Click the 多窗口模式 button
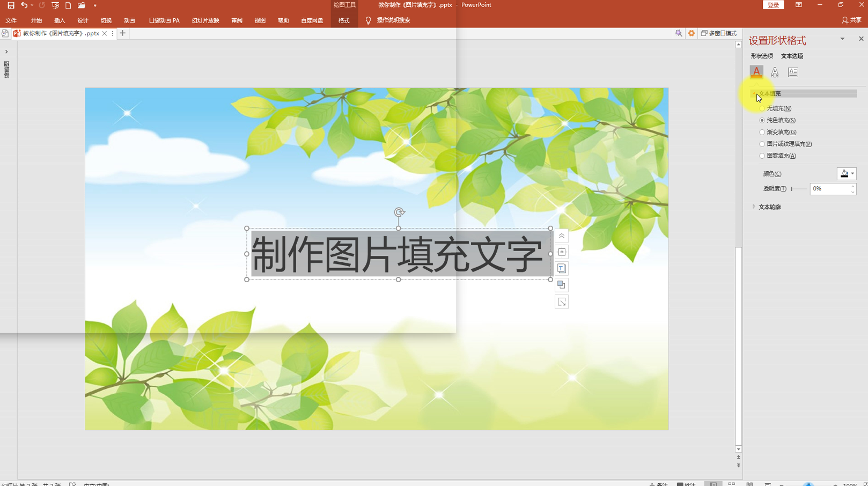This screenshot has width=868, height=486. click(719, 33)
